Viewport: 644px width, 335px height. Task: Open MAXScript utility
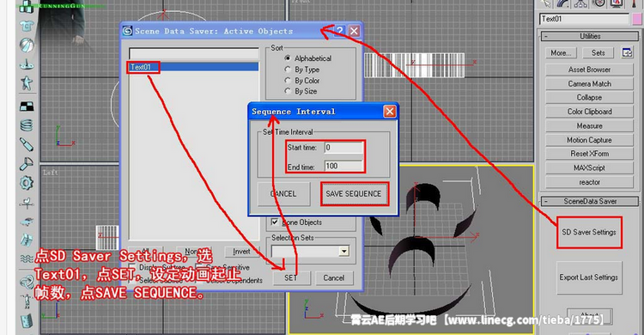point(589,167)
